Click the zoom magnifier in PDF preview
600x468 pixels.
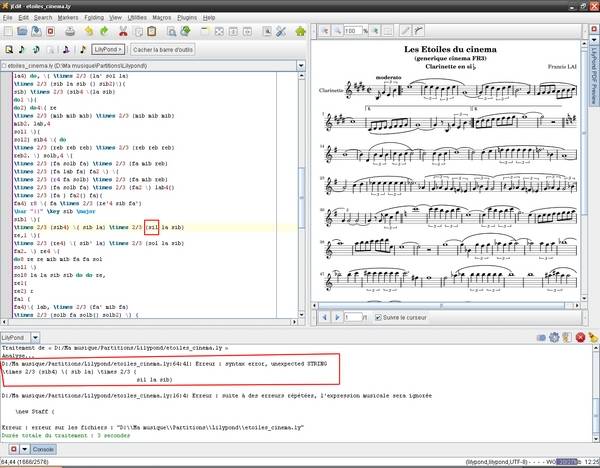[x=338, y=31]
